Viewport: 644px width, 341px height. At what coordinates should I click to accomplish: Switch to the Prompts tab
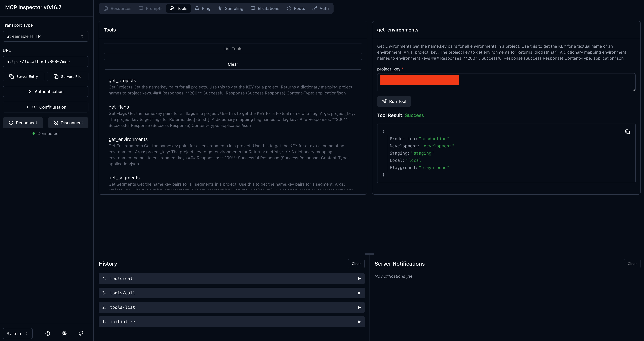(x=151, y=8)
